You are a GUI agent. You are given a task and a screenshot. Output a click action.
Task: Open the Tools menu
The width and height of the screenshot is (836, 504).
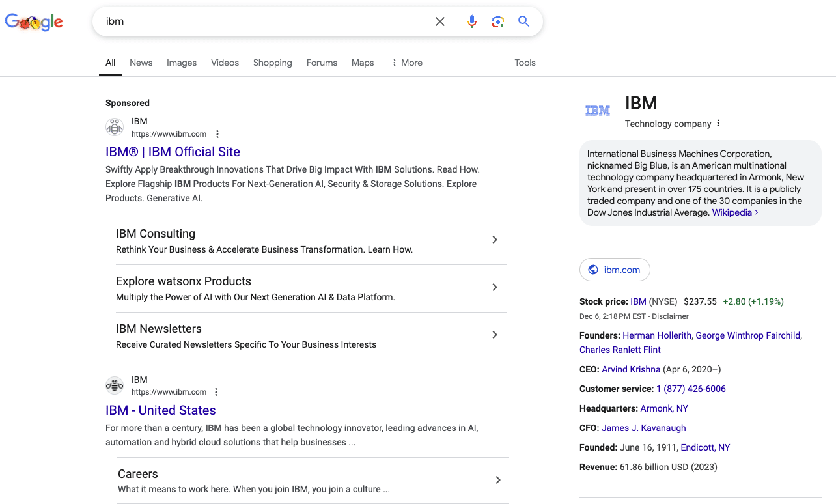[x=525, y=63]
